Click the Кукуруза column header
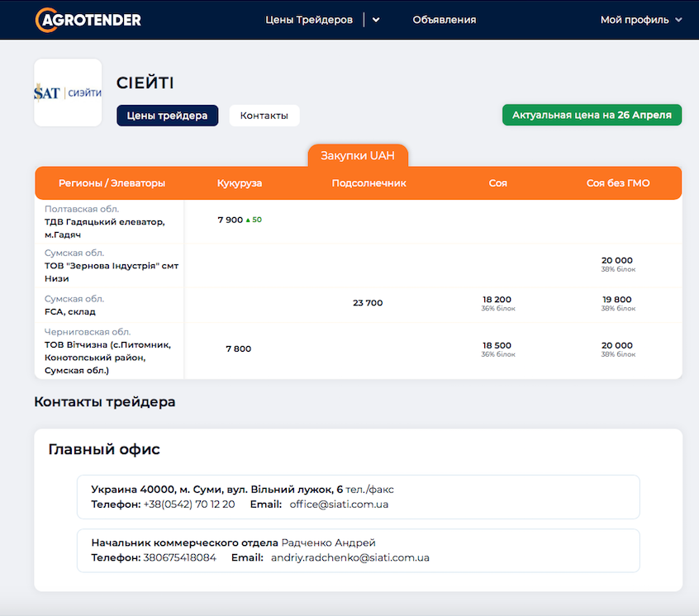 click(240, 183)
